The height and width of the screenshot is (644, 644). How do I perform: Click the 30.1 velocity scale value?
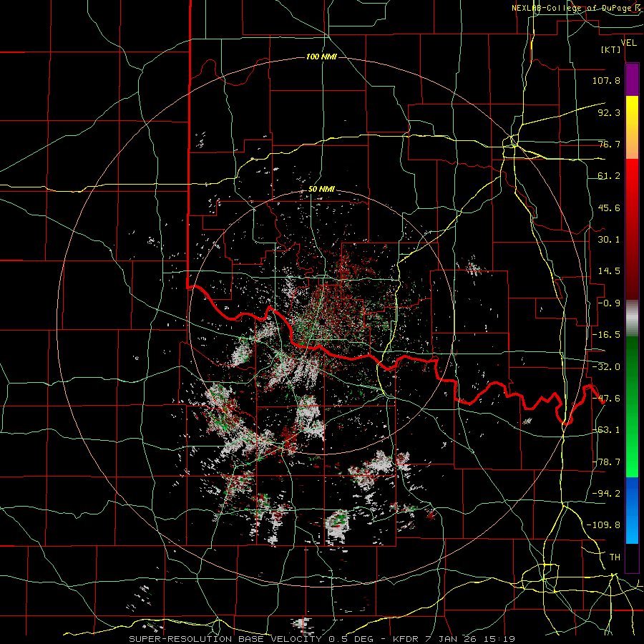click(609, 240)
